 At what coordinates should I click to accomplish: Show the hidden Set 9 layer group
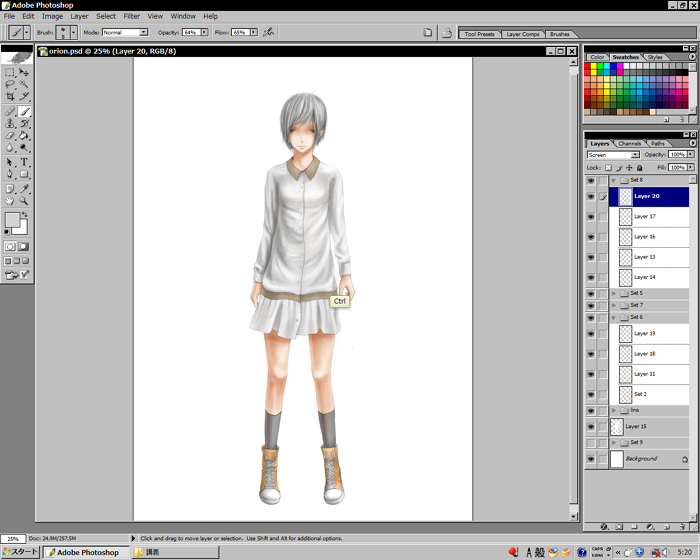(591, 442)
